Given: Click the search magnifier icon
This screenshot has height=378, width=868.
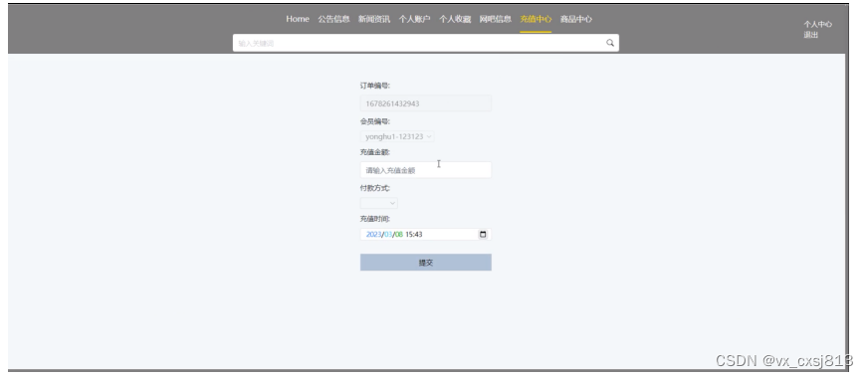Looking at the screenshot, I should click(610, 43).
